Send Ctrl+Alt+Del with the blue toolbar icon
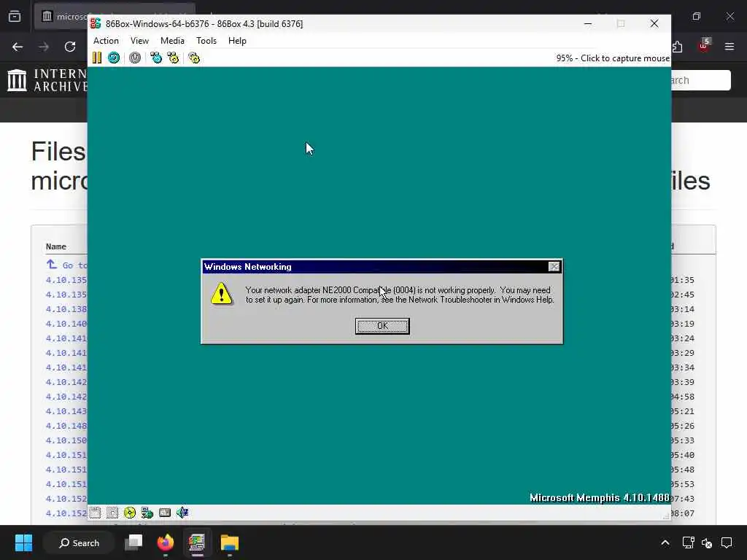The image size is (747, 560). coord(156,58)
